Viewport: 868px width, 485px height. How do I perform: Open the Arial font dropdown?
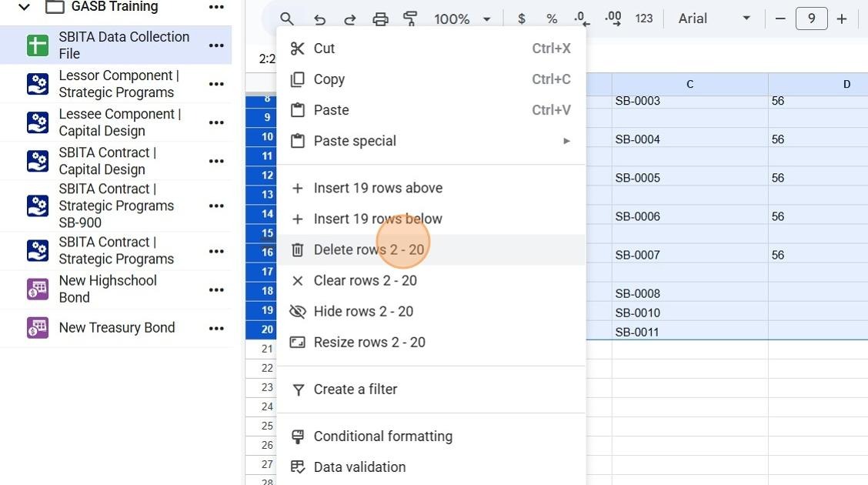(714, 18)
